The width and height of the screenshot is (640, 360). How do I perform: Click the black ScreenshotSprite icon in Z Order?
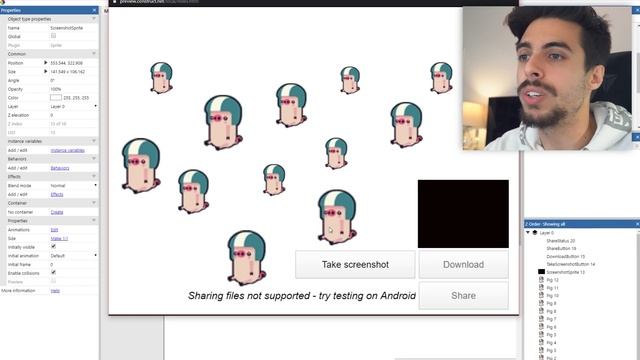coord(541,272)
